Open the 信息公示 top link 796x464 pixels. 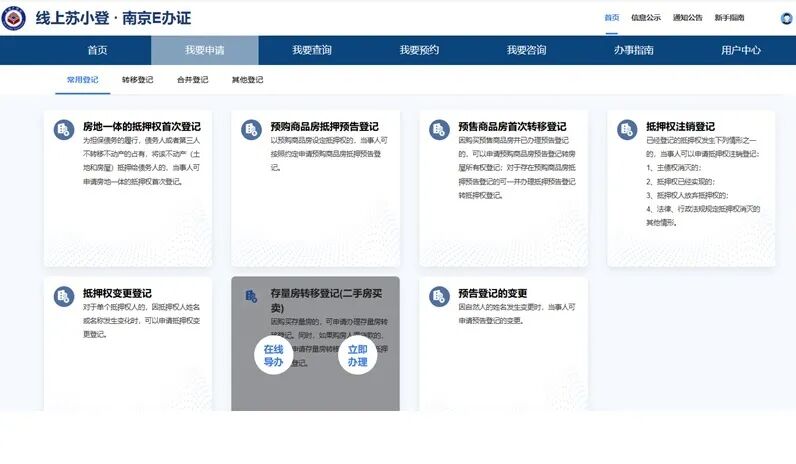click(646, 18)
